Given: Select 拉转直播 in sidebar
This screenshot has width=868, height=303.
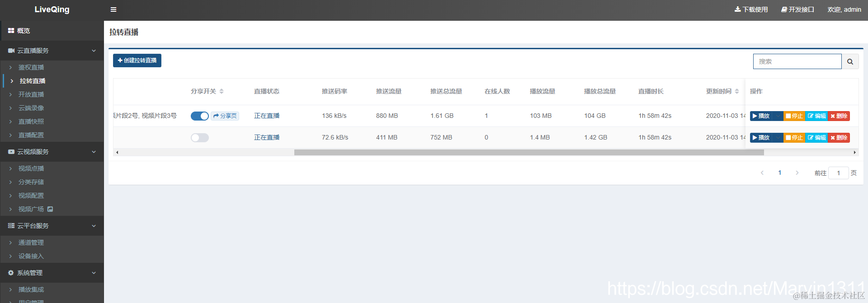Looking at the screenshot, I should click(33, 81).
